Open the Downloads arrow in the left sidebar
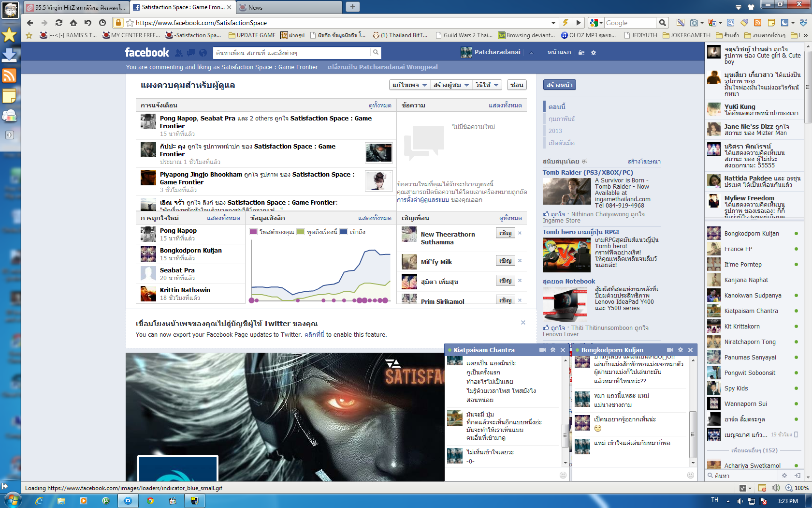 tap(10, 55)
